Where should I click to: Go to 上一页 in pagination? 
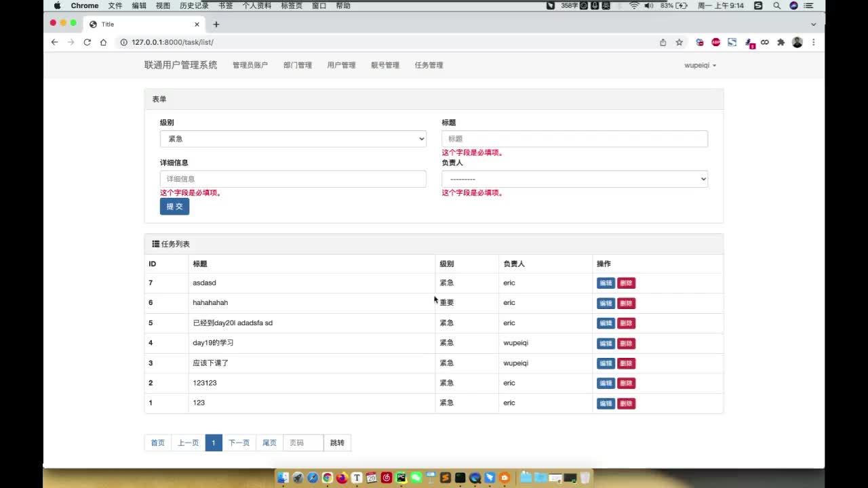[189, 443]
